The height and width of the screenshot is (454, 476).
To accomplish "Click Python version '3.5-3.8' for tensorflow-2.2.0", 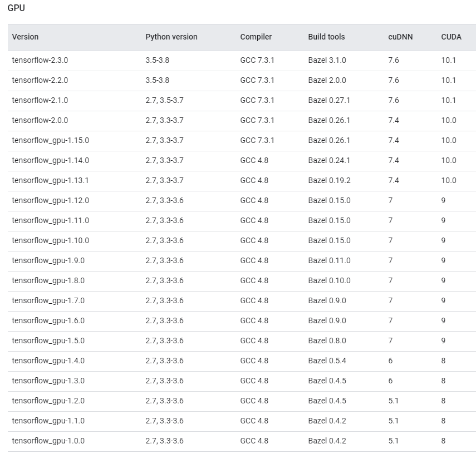I will pos(157,80).
